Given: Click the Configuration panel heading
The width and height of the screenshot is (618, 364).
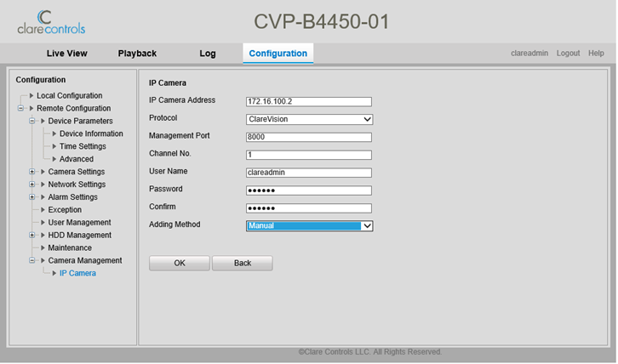Looking at the screenshot, I should pos(41,80).
